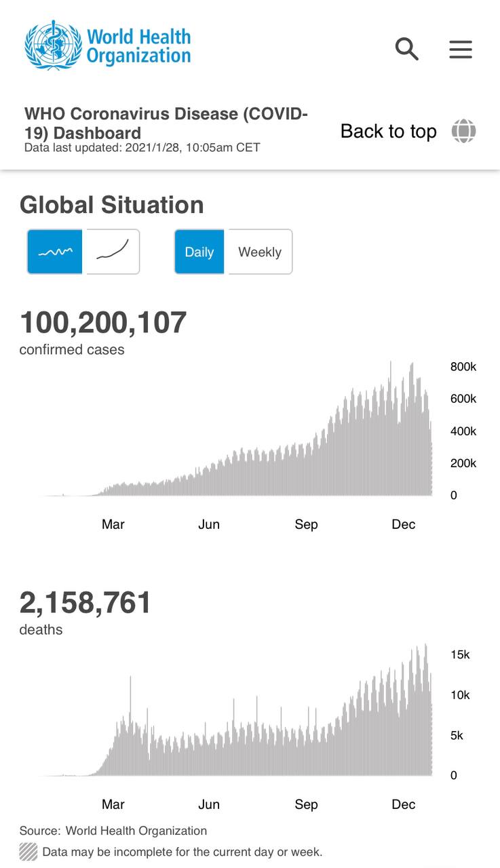Click the Jun label under the cases chart

click(209, 524)
